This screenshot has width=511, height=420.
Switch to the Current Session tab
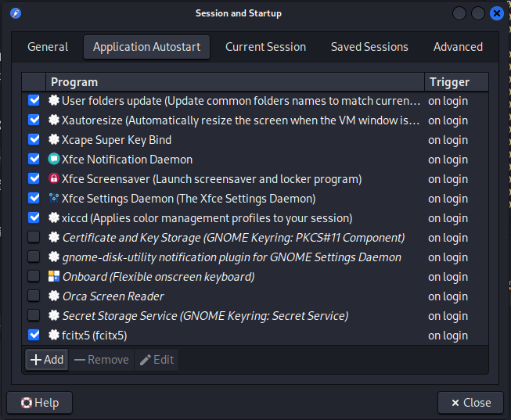[x=265, y=47]
